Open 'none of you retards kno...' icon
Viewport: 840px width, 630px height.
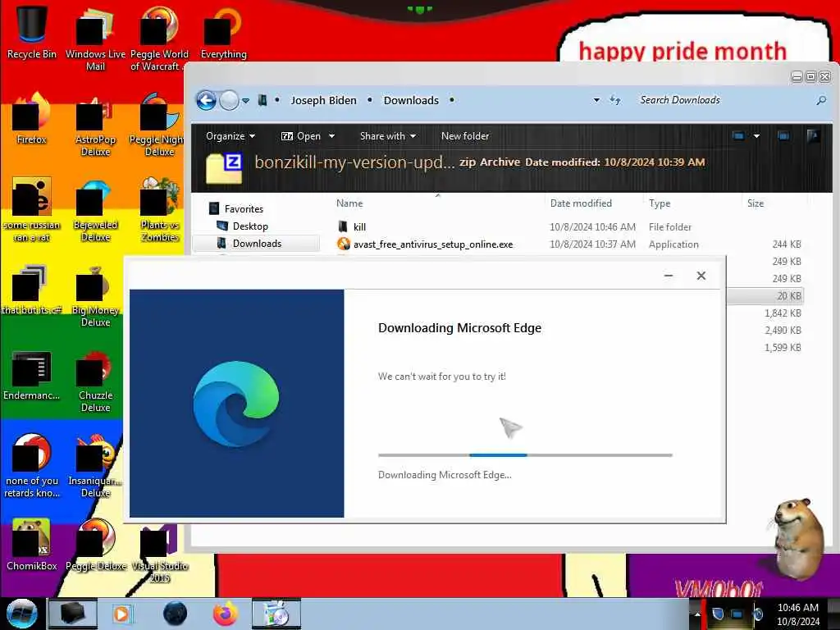[32, 465]
